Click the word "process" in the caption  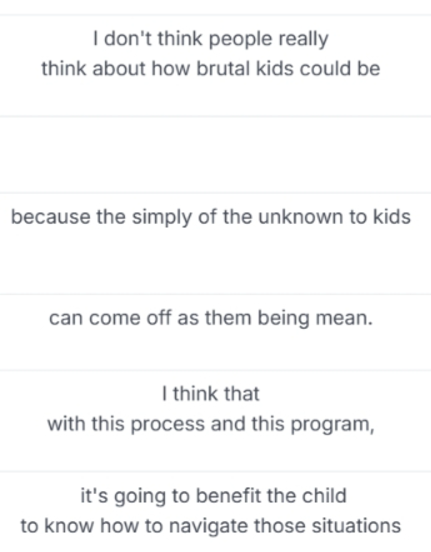(x=168, y=425)
